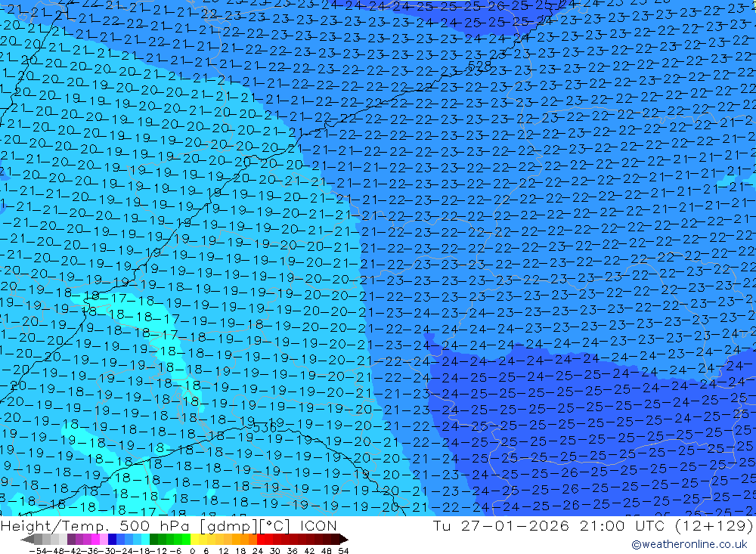Image resolution: width=756 pixels, height=554 pixels.
Task: Click the dark maroon right arrow of color scale
Action: [x=344, y=539]
